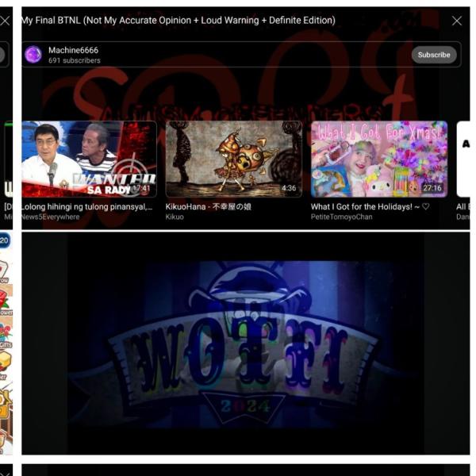Viewport: 476px width, 476px height.
Task: Close the left neighboring panel
Action: [x=5, y=21]
